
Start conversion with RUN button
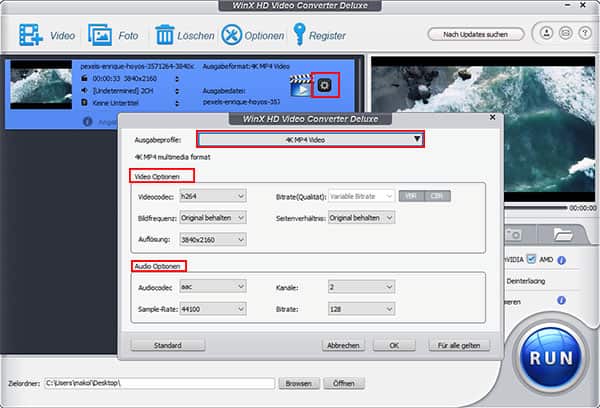(551, 358)
